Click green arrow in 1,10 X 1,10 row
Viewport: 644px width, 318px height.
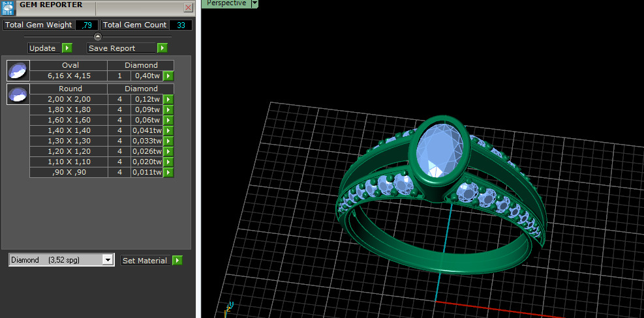168,162
